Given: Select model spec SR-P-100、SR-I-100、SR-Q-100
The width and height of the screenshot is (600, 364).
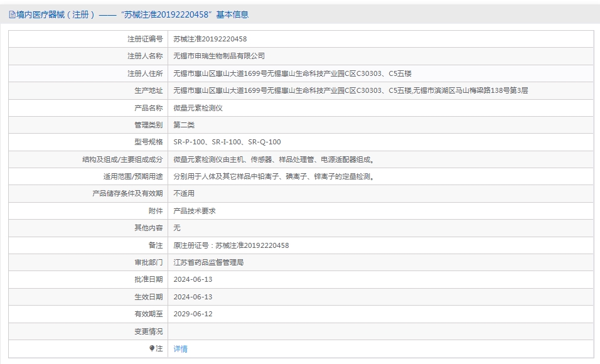Looking at the screenshot, I should [x=227, y=142].
